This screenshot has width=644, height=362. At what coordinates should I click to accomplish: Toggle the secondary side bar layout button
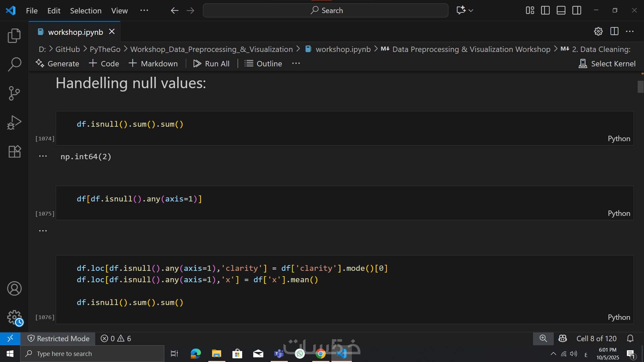point(577,10)
